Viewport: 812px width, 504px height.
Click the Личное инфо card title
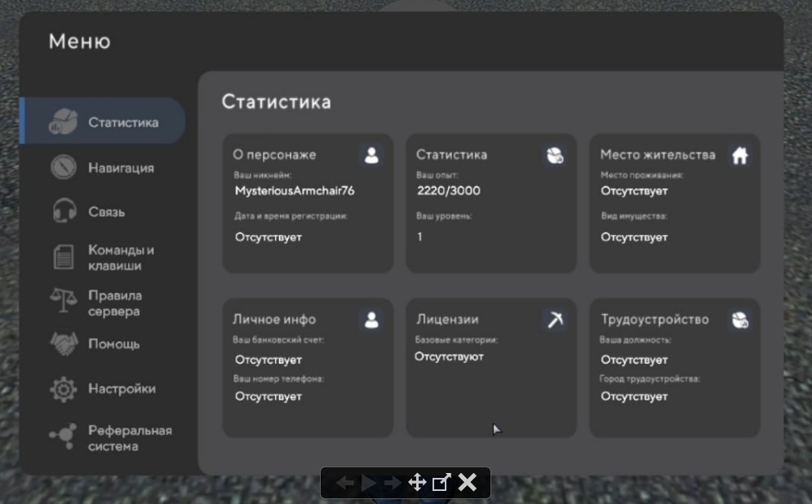click(x=274, y=319)
